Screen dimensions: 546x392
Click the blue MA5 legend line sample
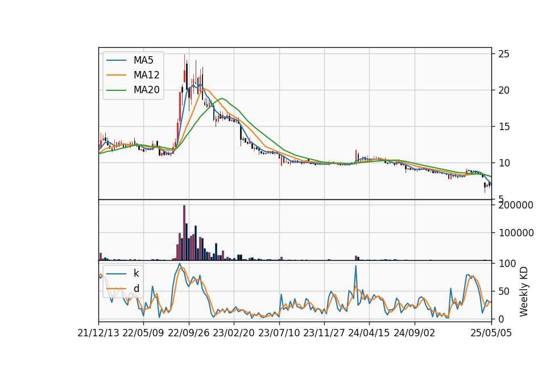click(116, 60)
